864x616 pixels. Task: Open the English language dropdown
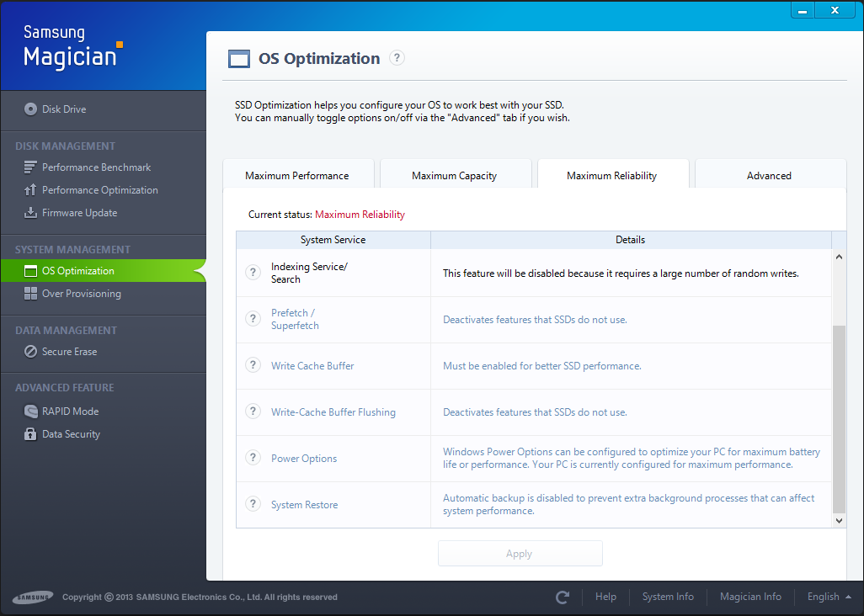829,597
